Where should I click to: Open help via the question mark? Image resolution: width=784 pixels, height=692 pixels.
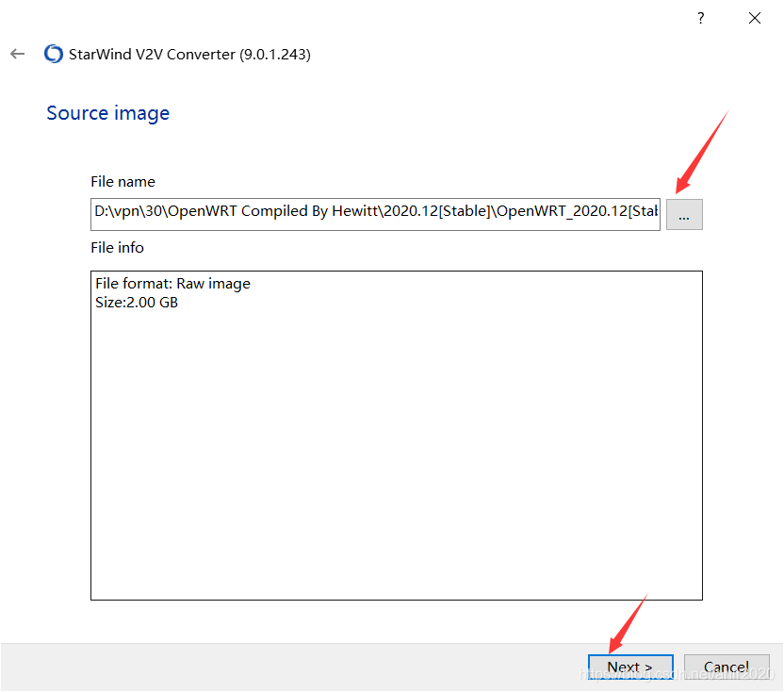(701, 19)
